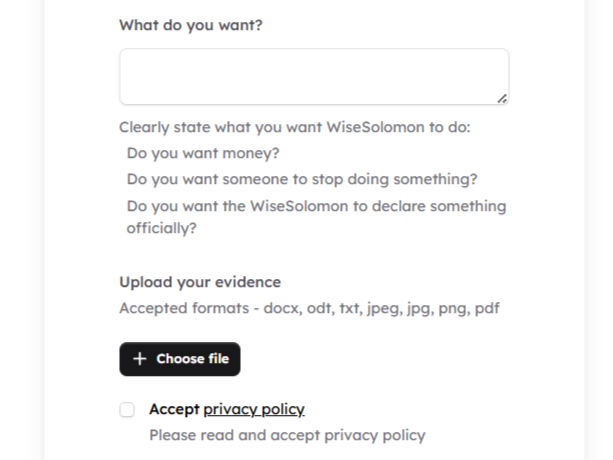Focus the What do you want textarea
The image size is (613, 460).
tap(313, 76)
